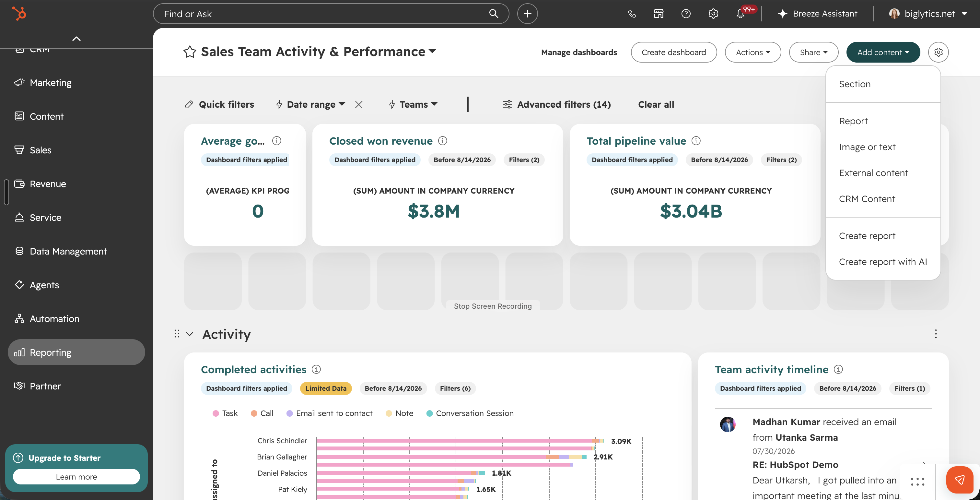Open the Share dropdown

point(813,52)
